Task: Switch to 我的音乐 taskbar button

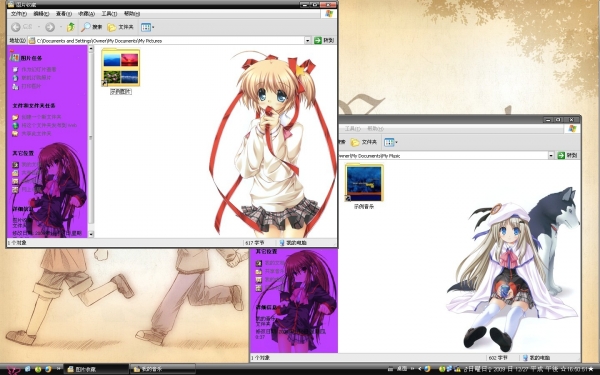Action: pyautogui.click(x=163, y=369)
